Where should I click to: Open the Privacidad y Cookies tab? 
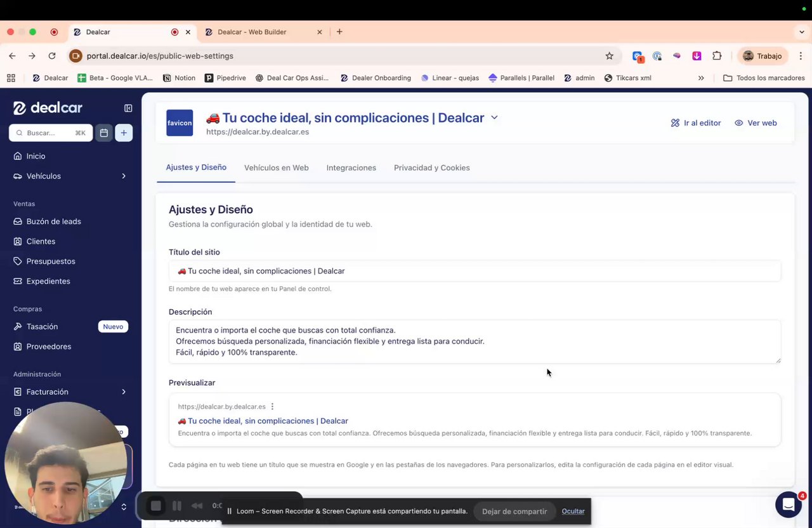[x=432, y=168]
